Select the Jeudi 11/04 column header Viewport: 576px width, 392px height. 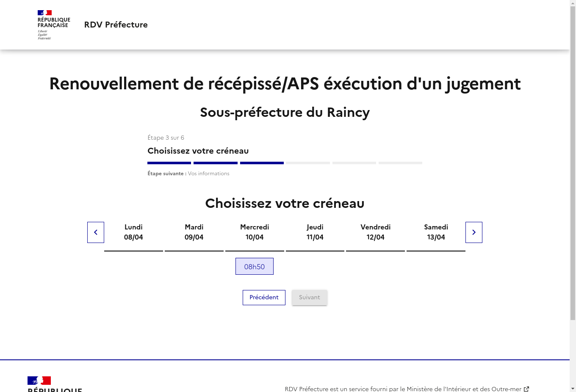(315, 232)
